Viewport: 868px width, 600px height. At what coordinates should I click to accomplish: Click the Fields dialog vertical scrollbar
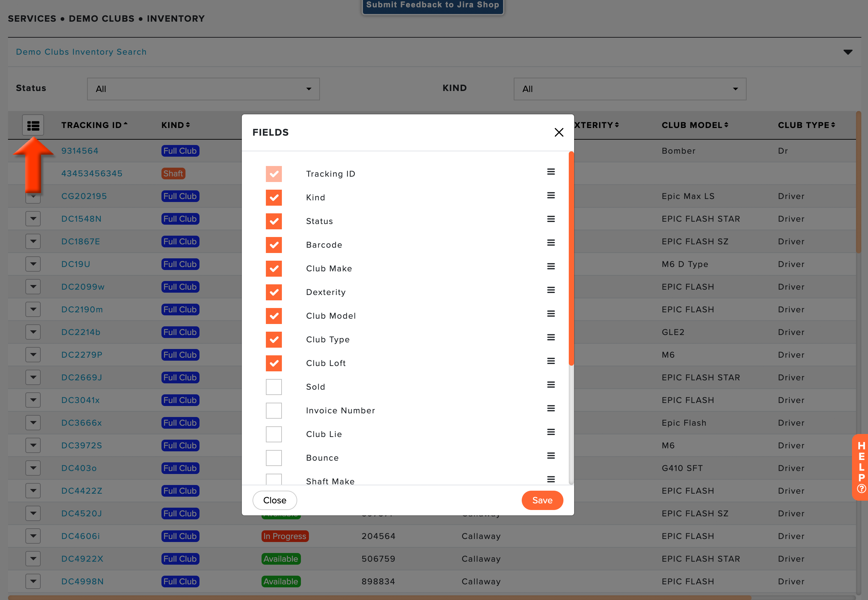(571, 259)
